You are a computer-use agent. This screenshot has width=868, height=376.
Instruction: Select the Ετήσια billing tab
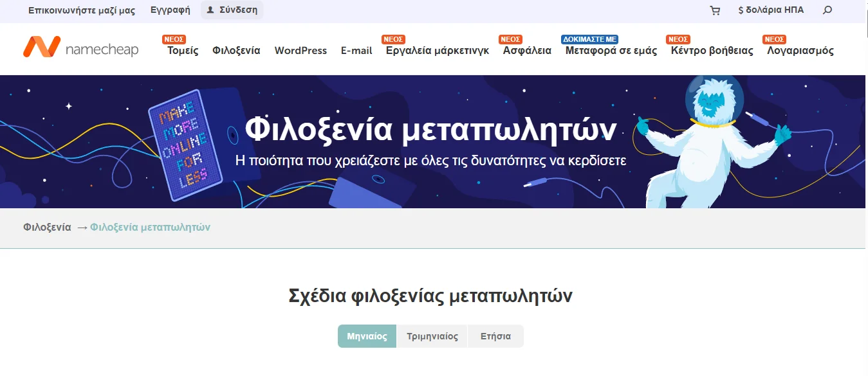click(x=495, y=336)
